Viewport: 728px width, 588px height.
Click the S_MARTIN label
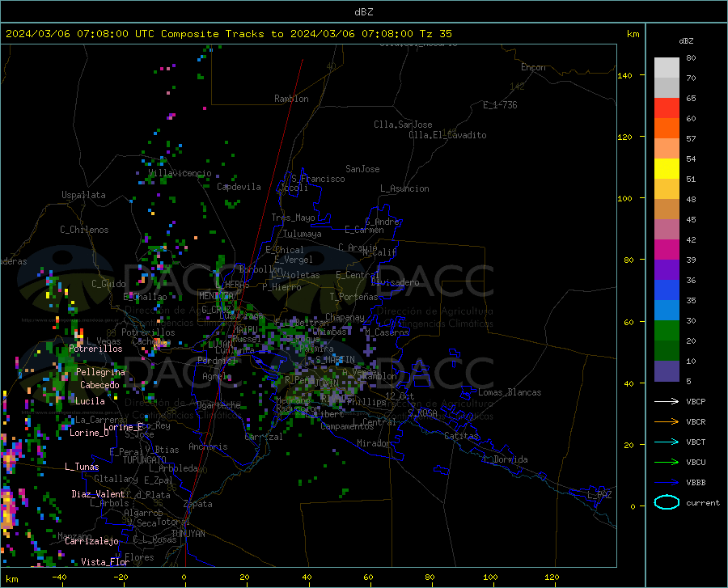click(x=335, y=360)
